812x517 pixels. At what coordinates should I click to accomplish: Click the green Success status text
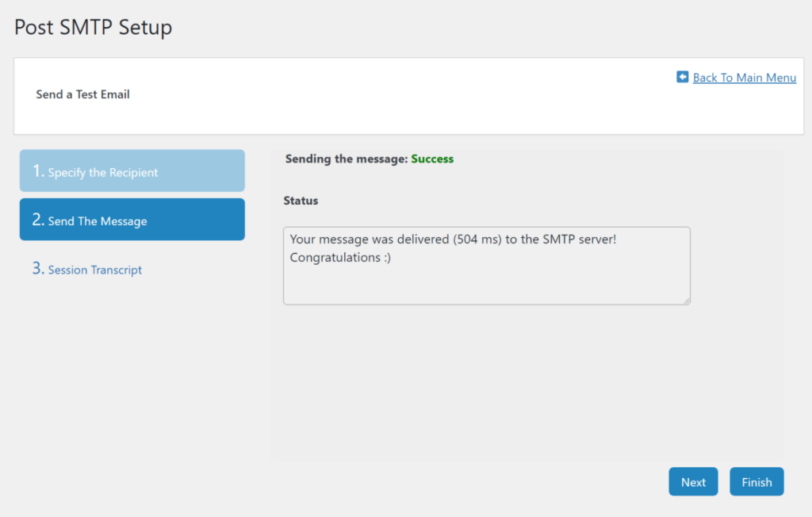(x=432, y=159)
